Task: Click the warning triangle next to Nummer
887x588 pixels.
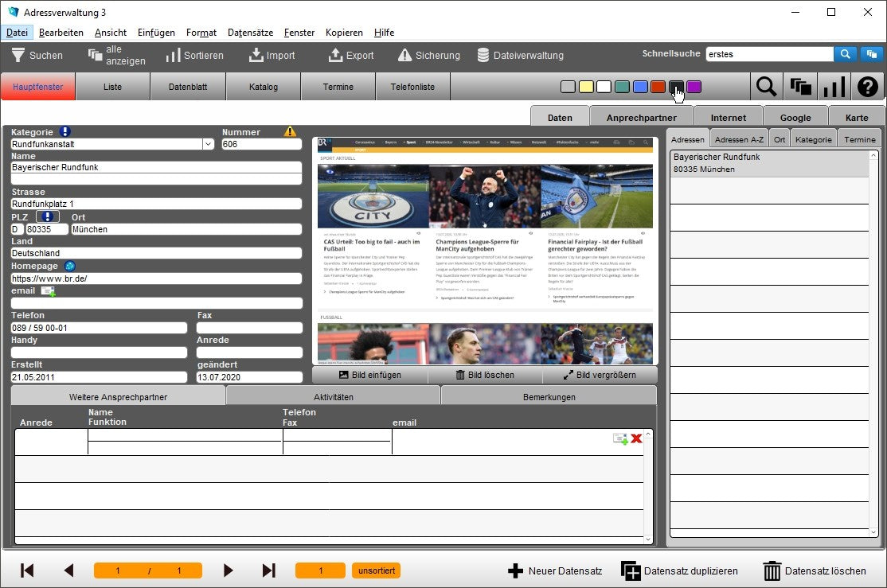Action: [x=290, y=132]
